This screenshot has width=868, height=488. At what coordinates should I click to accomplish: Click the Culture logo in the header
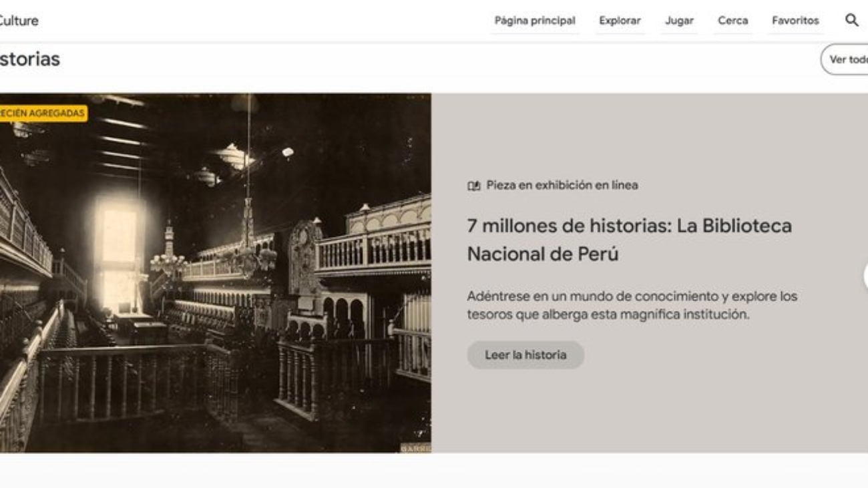click(x=19, y=21)
